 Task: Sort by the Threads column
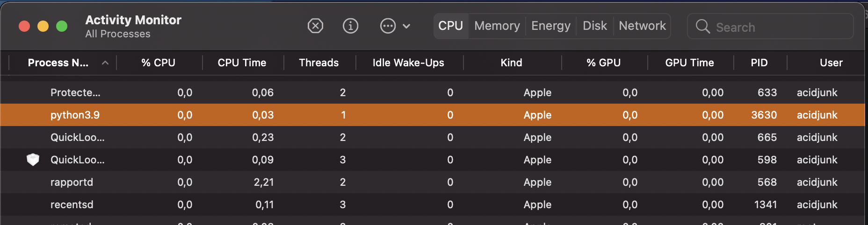pyautogui.click(x=319, y=63)
